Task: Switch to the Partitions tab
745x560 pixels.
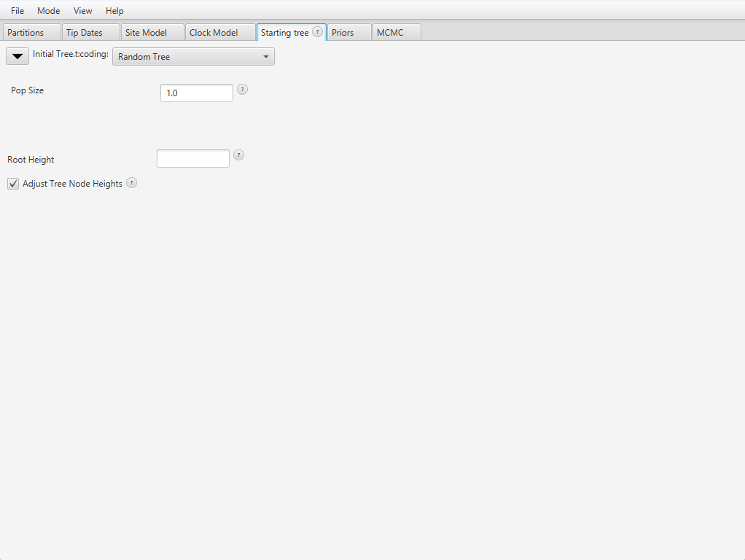Action: coord(32,32)
